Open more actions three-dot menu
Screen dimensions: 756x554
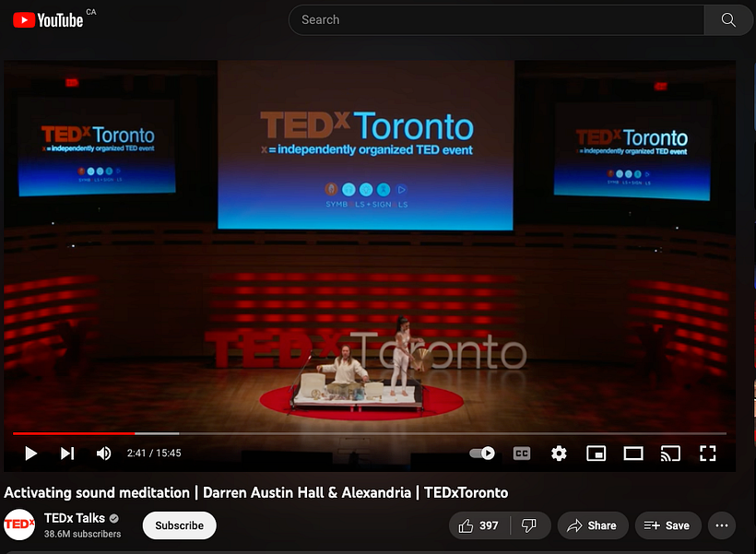pos(721,525)
